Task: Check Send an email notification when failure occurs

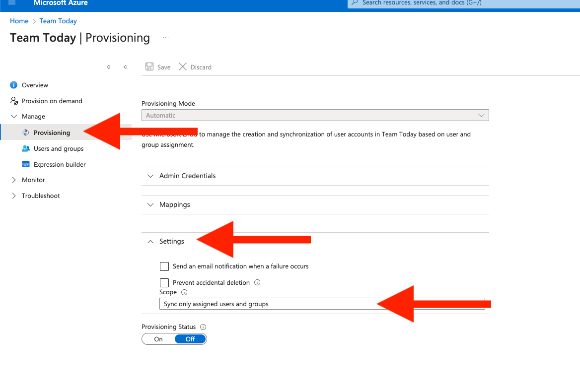Action: coord(164,266)
